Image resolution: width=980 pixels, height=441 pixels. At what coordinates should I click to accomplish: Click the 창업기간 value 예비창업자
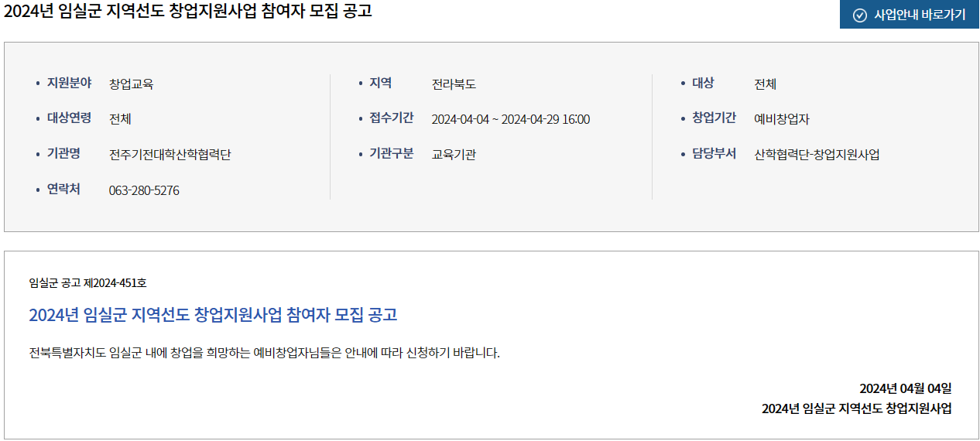[782, 119]
